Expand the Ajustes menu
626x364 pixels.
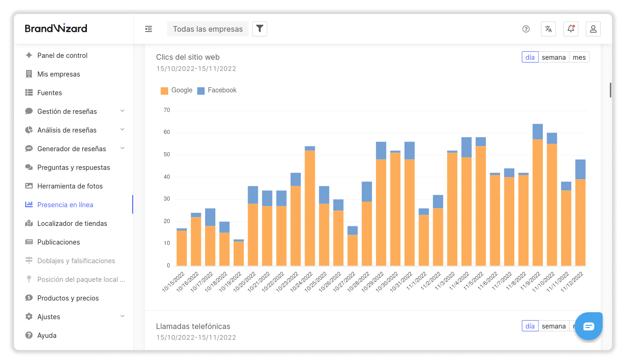point(122,316)
